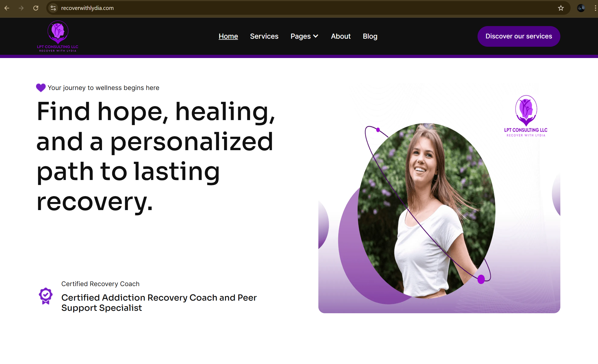The image size is (598, 364).
Task: Click the smiling woman hero photo
Action: (x=426, y=210)
